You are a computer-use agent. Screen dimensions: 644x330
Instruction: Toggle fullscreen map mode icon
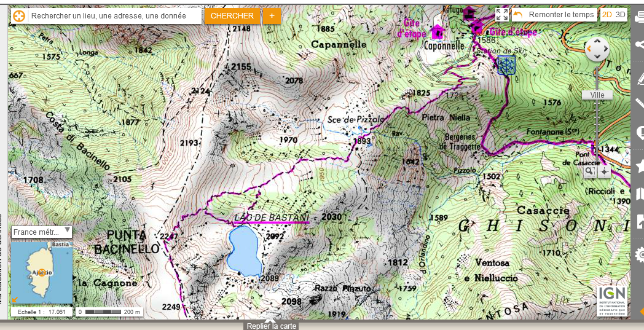point(501,15)
